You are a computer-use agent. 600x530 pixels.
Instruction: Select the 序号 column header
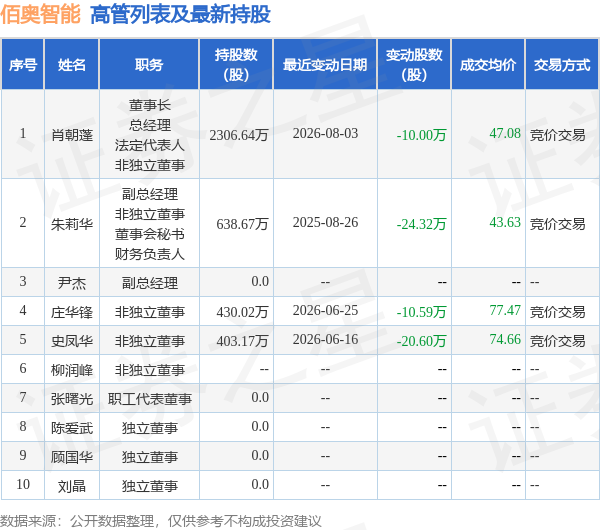(23, 65)
